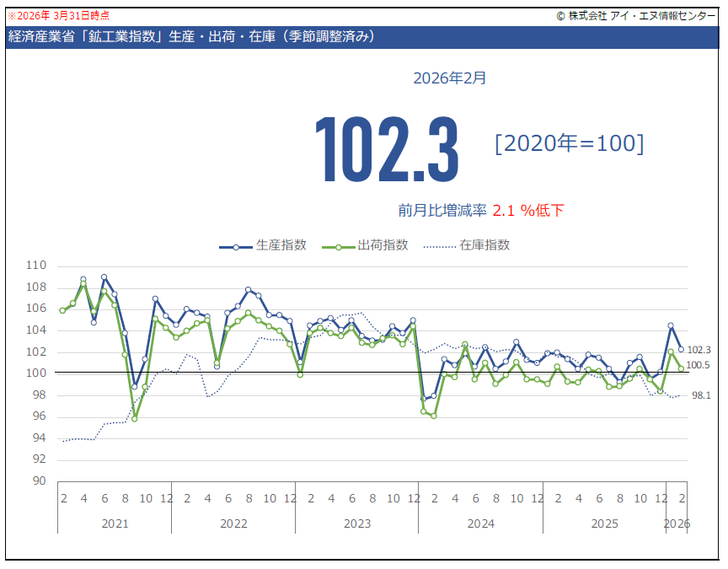
Task: Select the 2021 year label on x-axis
Action: 115,523
